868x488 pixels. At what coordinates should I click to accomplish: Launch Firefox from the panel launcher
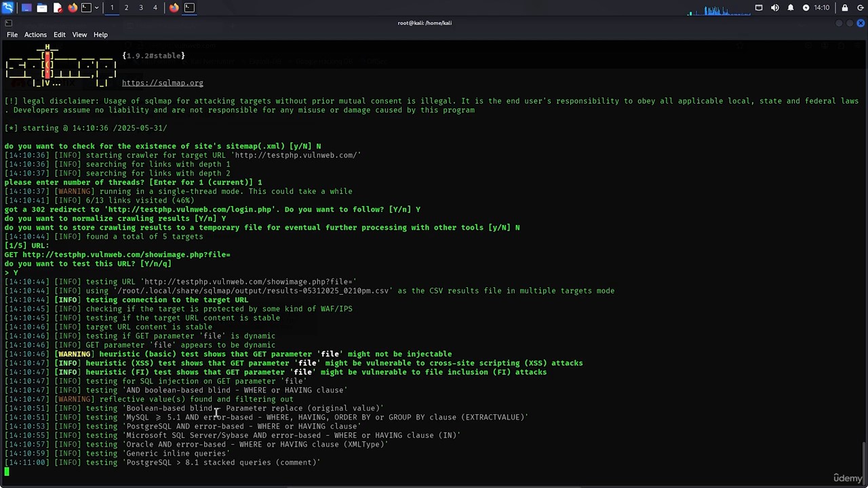[73, 7]
